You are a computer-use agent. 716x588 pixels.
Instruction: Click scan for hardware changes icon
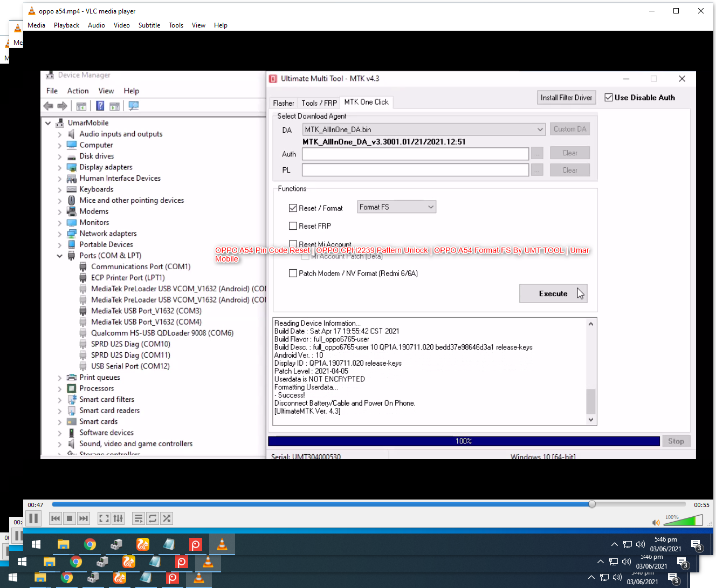pyautogui.click(x=134, y=106)
